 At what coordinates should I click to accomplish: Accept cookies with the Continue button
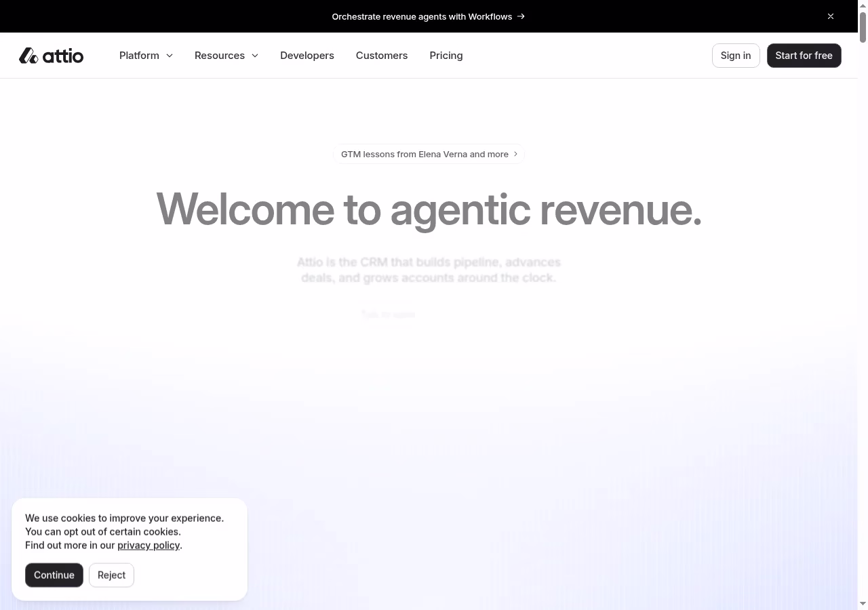pyautogui.click(x=54, y=575)
